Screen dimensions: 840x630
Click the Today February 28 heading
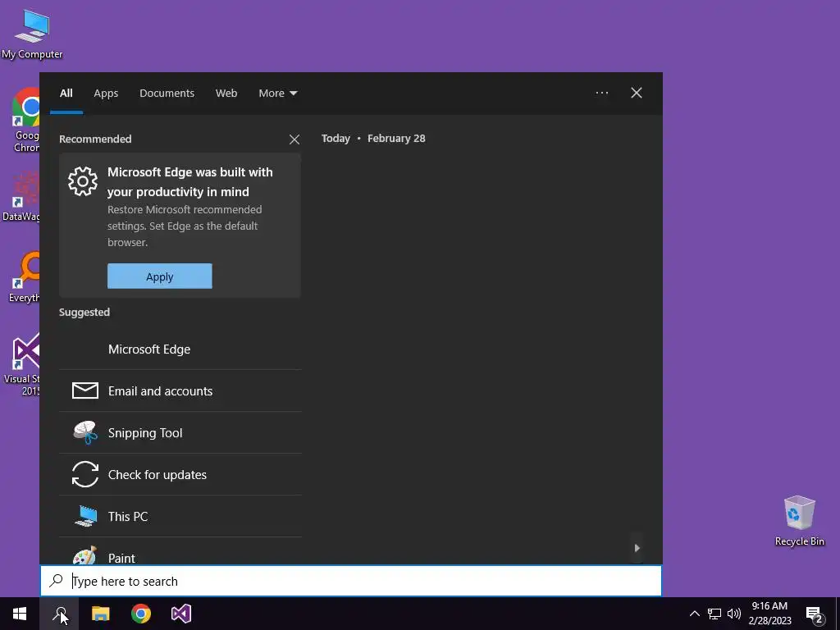[373, 138]
